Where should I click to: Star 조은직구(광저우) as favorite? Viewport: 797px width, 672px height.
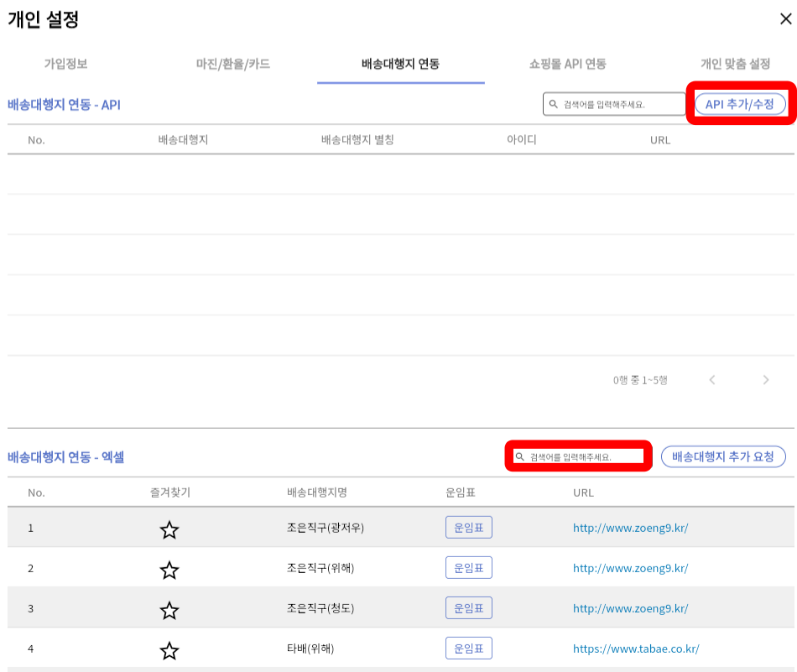pos(169,529)
